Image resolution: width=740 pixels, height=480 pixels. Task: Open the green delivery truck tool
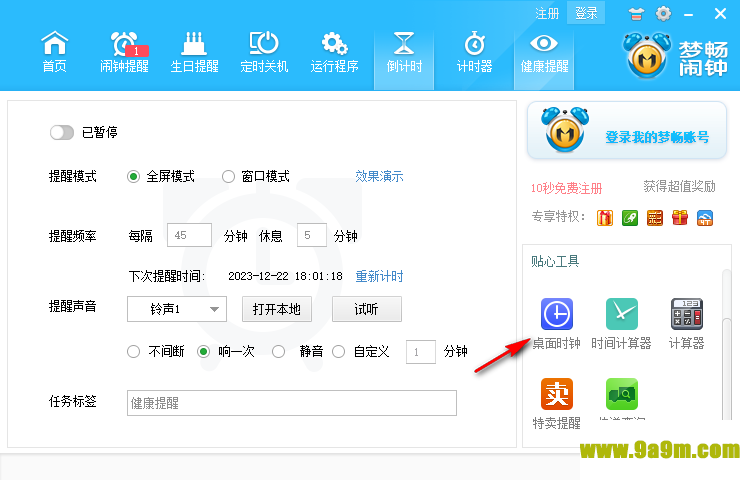622,394
